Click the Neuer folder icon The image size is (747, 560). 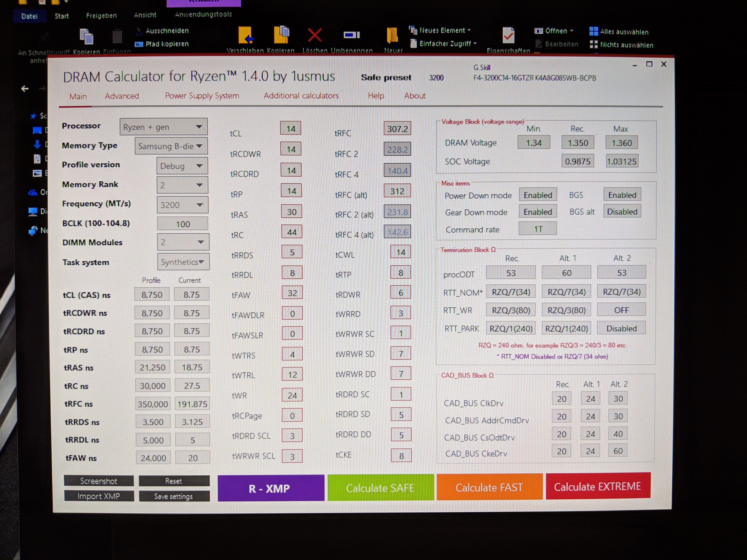[392, 35]
